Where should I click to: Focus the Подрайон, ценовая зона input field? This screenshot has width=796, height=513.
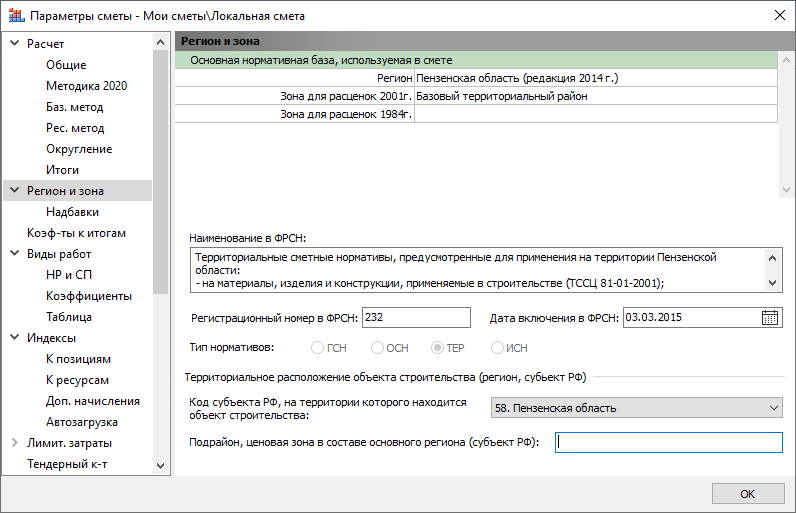tap(669, 442)
